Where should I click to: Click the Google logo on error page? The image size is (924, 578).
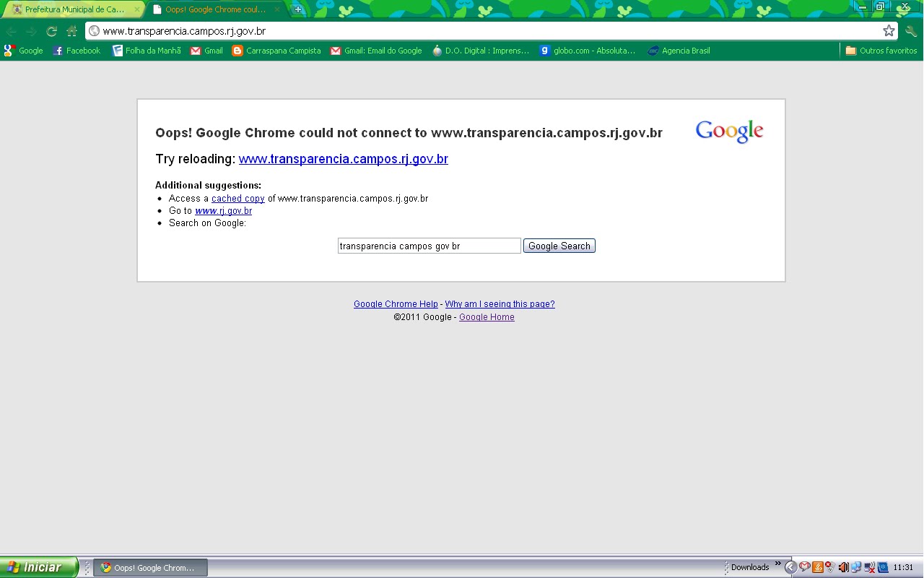(729, 131)
